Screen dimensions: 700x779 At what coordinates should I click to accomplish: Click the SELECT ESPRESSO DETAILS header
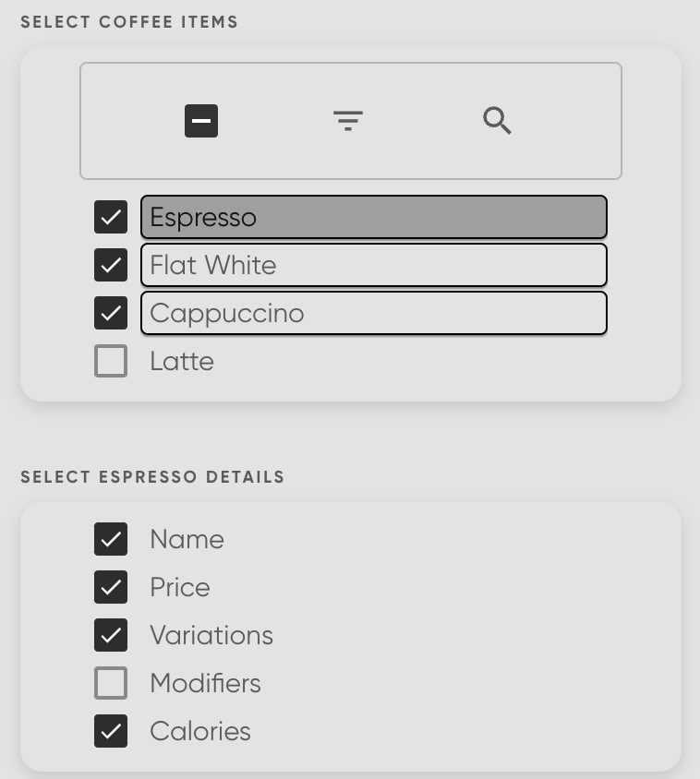point(152,477)
